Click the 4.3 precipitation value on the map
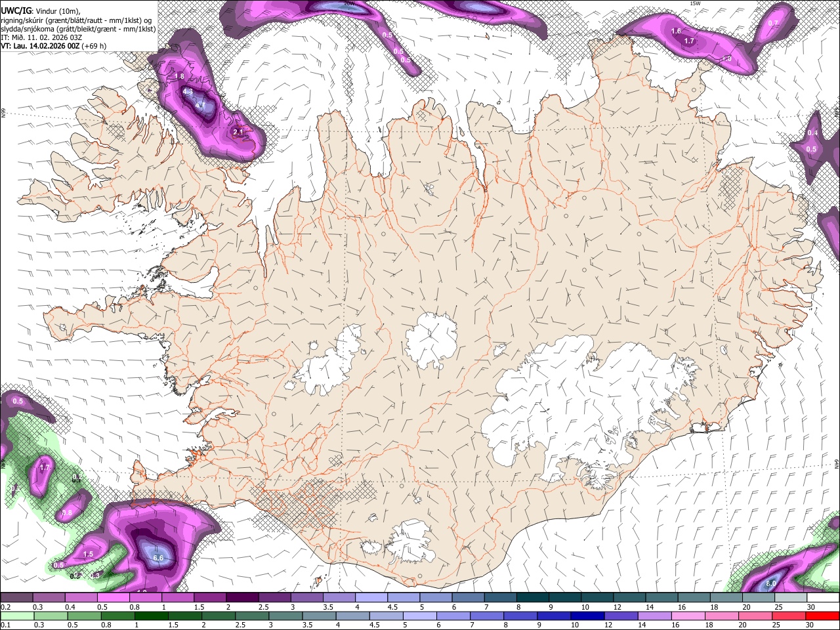The height and width of the screenshot is (630, 840). pyautogui.click(x=188, y=91)
